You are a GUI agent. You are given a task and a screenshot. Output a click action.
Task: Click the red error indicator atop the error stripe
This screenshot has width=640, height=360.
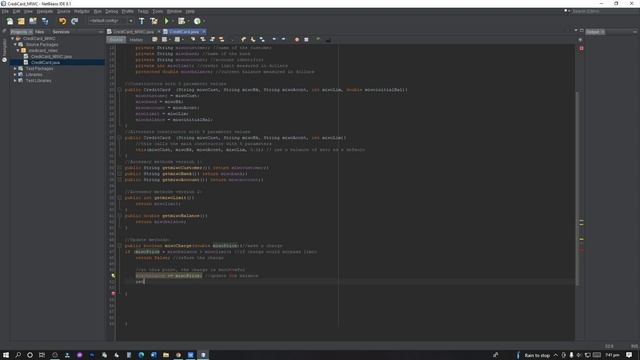(x=582, y=48)
